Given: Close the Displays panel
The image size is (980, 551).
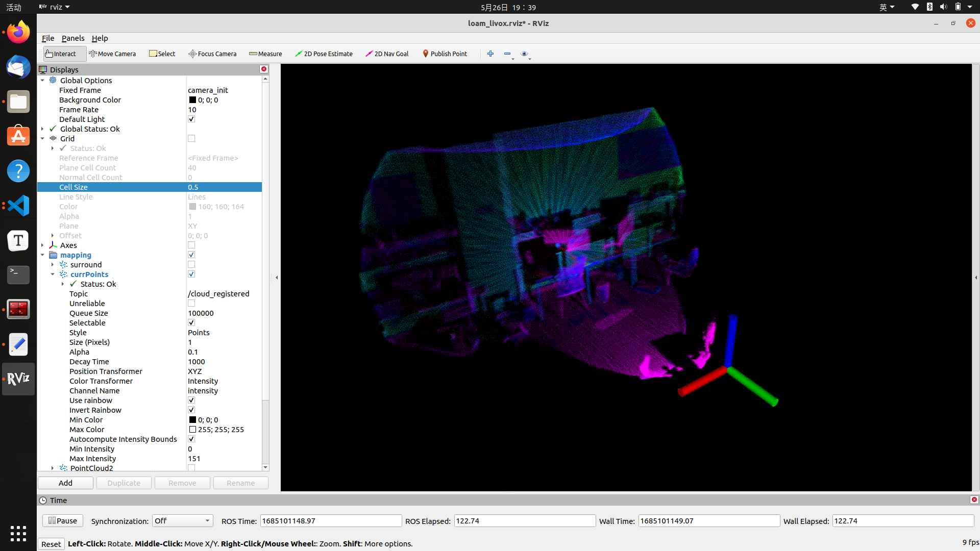Looking at the screenshot, I should point(264,69).
